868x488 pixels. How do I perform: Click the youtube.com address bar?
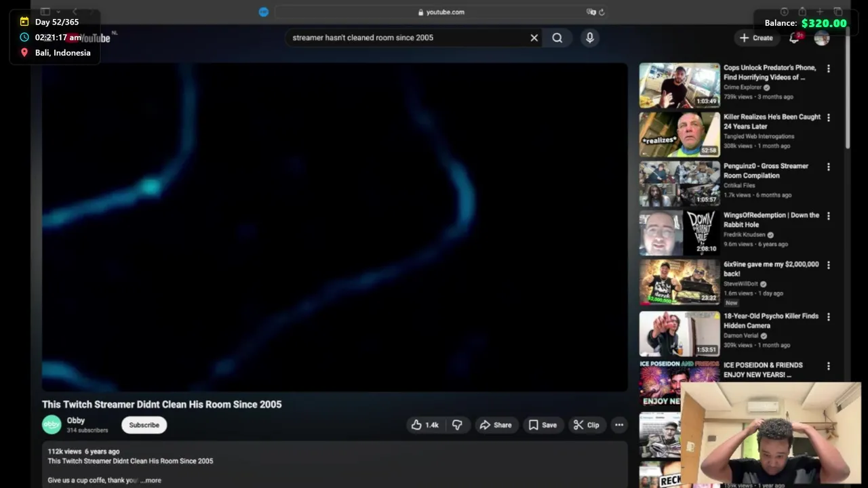(441, 12)
